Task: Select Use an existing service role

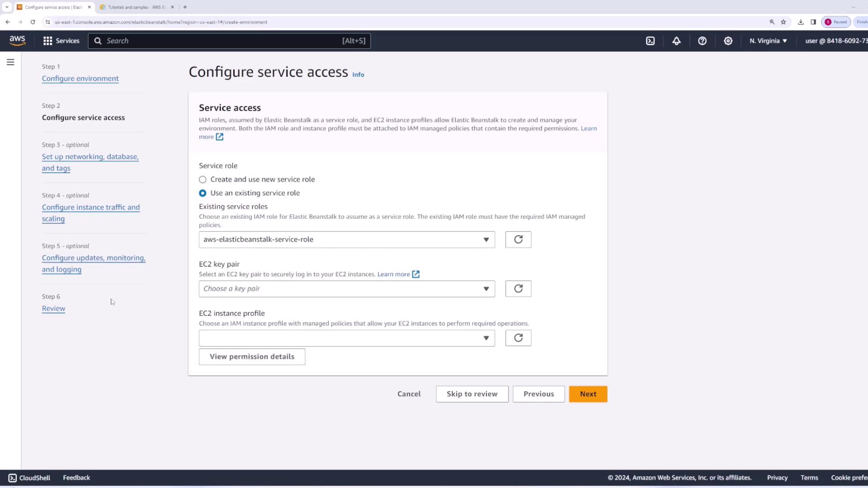Action: pos(203,193)
